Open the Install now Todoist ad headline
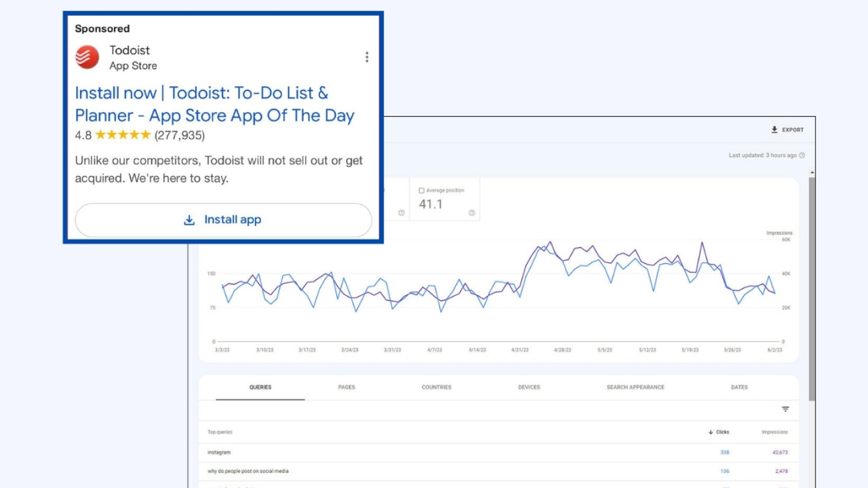The width and height of the screenshot is (868, 488). pyautogui.click(x=215, y=104)
